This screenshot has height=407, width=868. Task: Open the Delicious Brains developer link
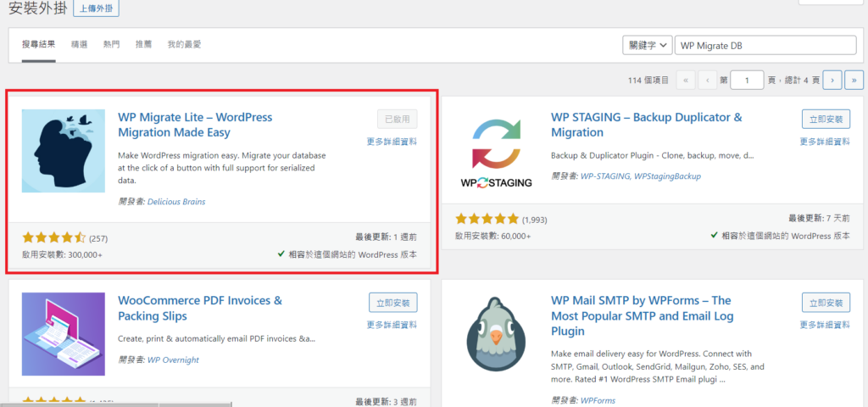(176, 202)
